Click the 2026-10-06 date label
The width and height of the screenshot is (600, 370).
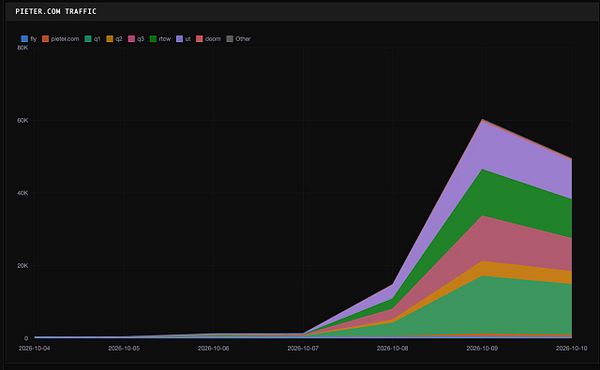(x=214, y=348)
